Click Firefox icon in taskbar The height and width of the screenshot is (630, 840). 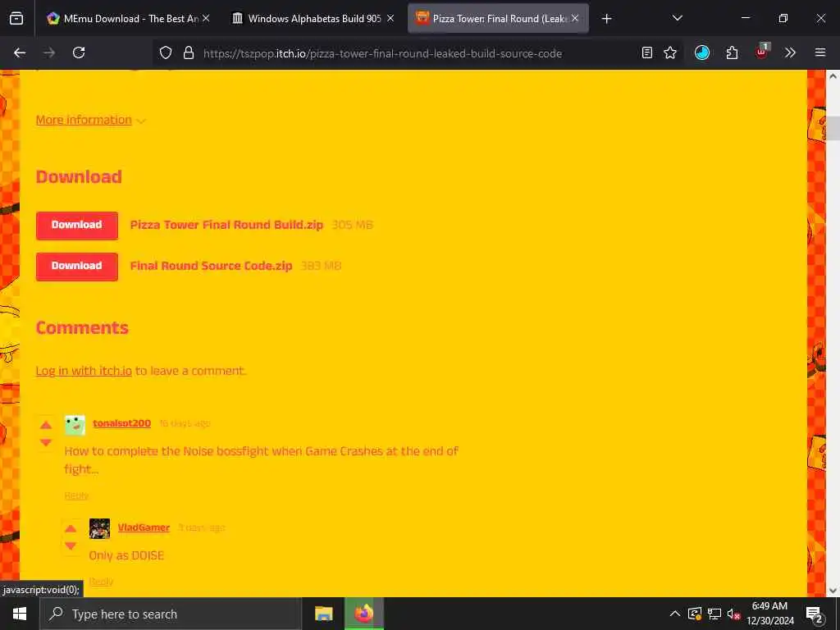coord(363,614)
